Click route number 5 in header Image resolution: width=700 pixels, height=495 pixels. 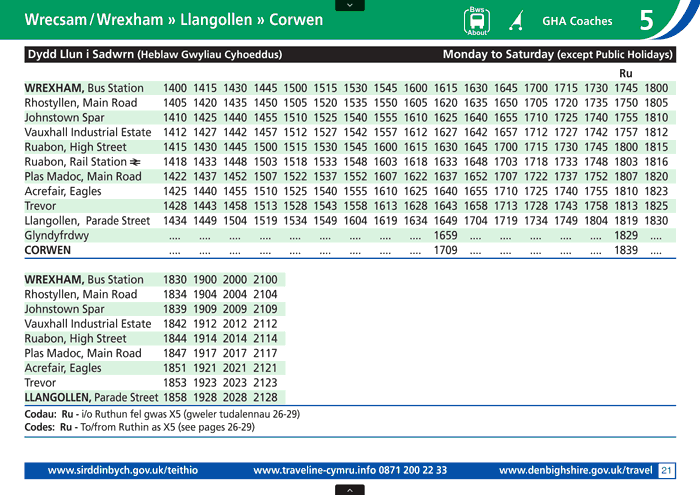click(x=646, y=20)
